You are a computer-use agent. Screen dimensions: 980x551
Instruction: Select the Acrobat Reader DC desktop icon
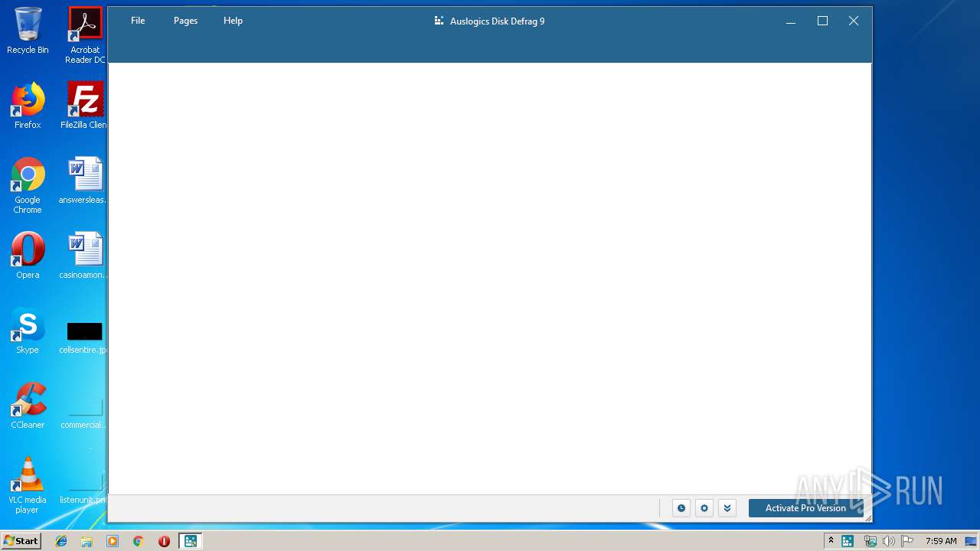[x=85, y=35]
